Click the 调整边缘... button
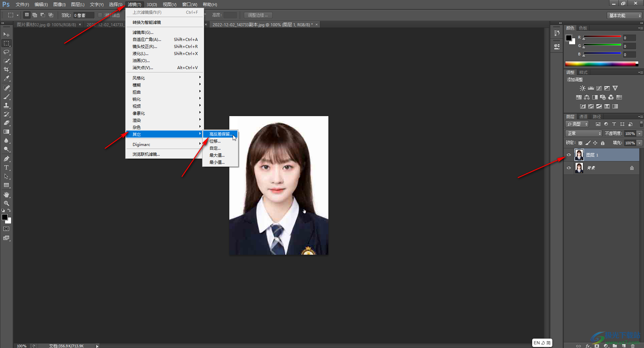 (258, 15)
